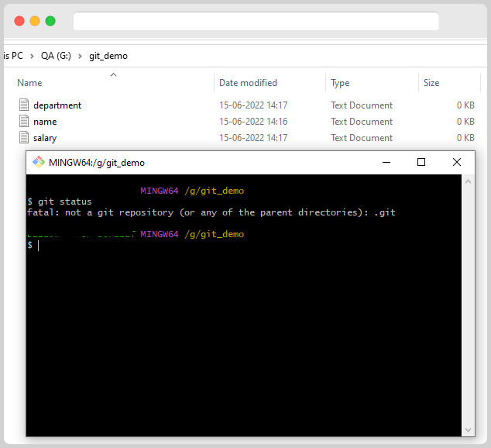Click the salary file icon
This screenshot has width=491, height=448.
pyautogui.click(x=24, y=137)
